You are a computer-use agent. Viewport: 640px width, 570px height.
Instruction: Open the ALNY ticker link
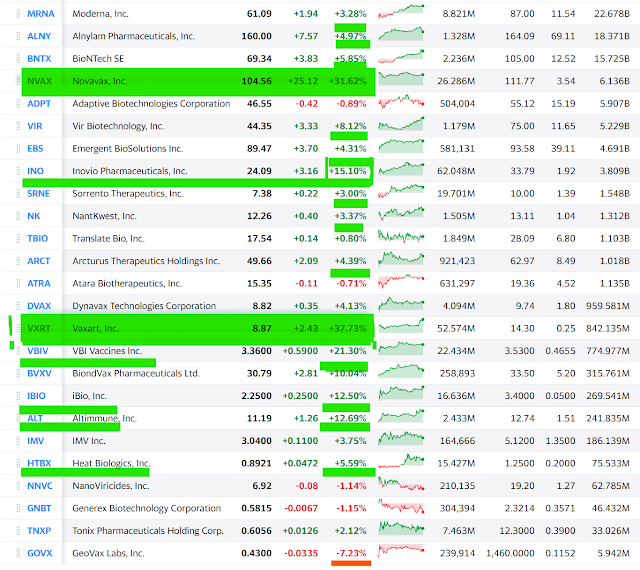[39, 36]
